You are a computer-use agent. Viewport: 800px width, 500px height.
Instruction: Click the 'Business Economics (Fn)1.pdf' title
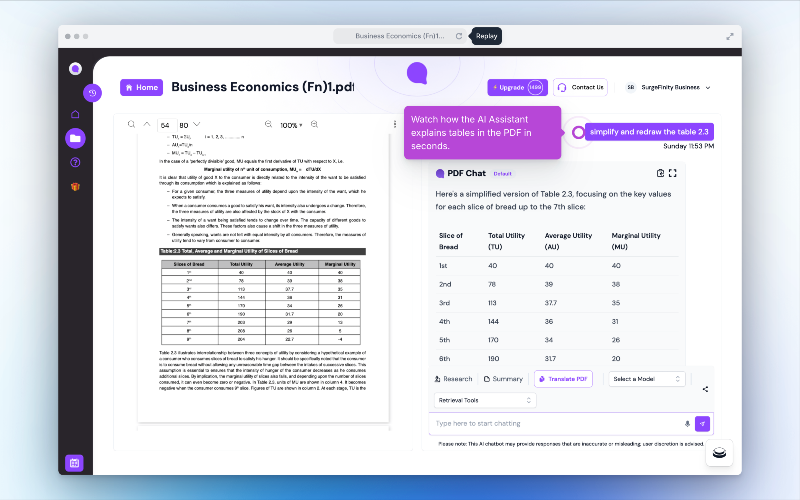(x=263, y=87)
